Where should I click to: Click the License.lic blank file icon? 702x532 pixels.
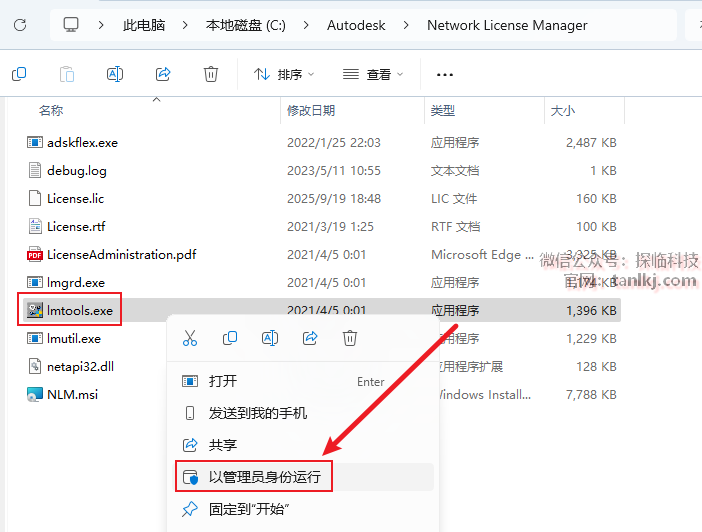point(35,198)
